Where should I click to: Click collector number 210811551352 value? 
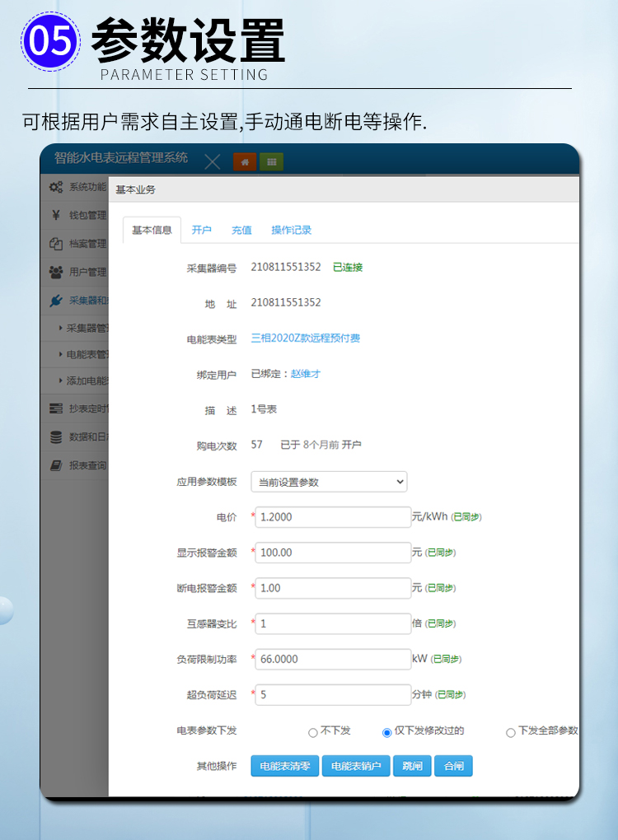coord(286,267)
